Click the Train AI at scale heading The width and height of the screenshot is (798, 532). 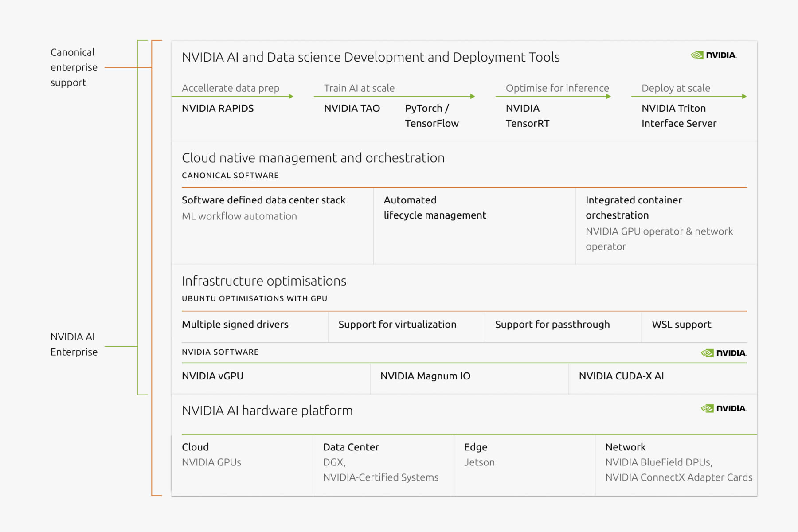point(359,88)
